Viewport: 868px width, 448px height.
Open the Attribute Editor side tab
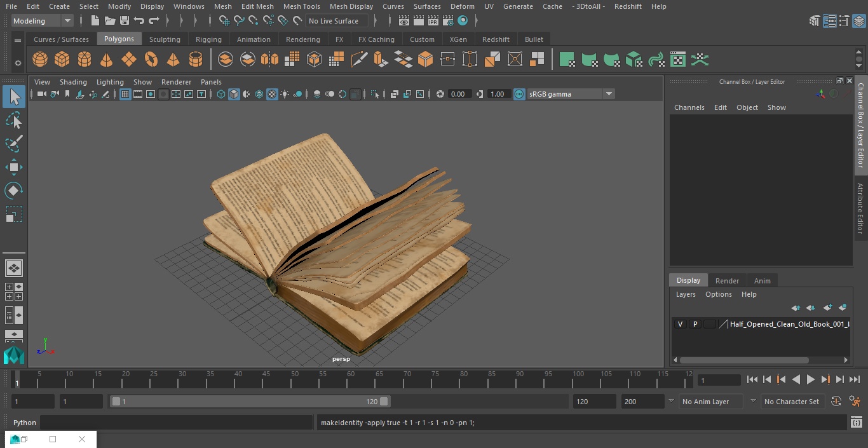click(860, 208)
